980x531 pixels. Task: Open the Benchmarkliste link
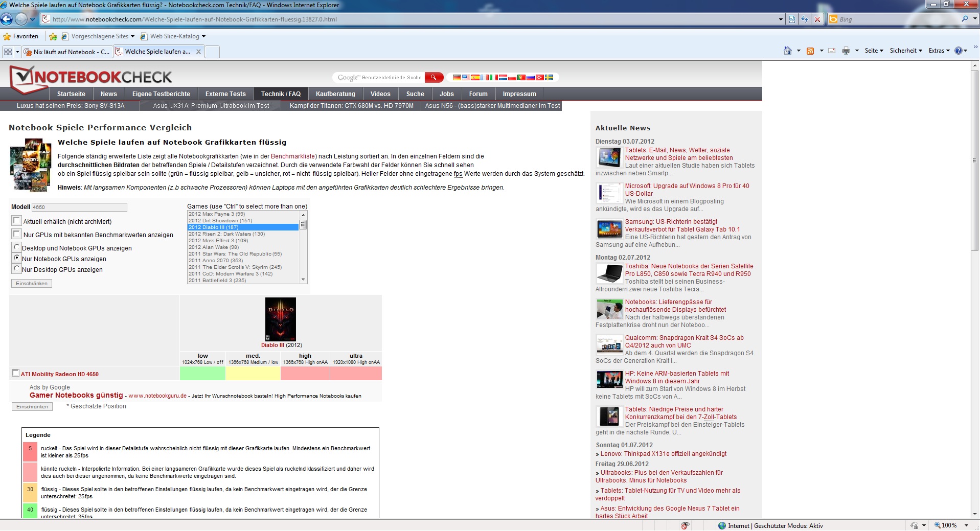pos(293,156)
